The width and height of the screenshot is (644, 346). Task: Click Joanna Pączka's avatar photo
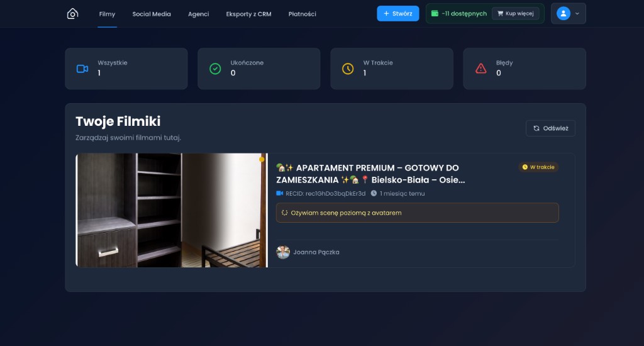283,252
